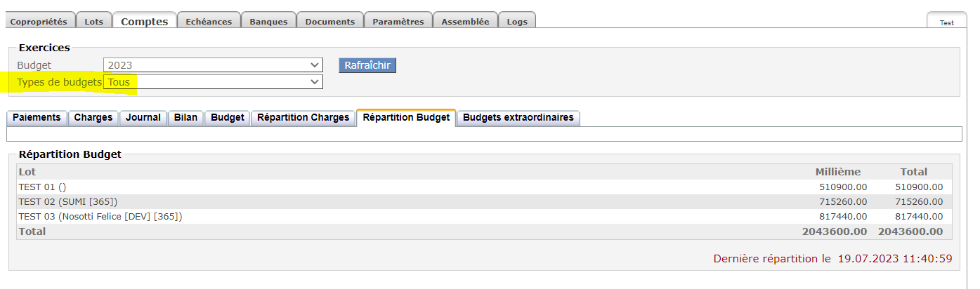
Task: Expand the Budget year 2023 dropdown
Action: (213, 65)
